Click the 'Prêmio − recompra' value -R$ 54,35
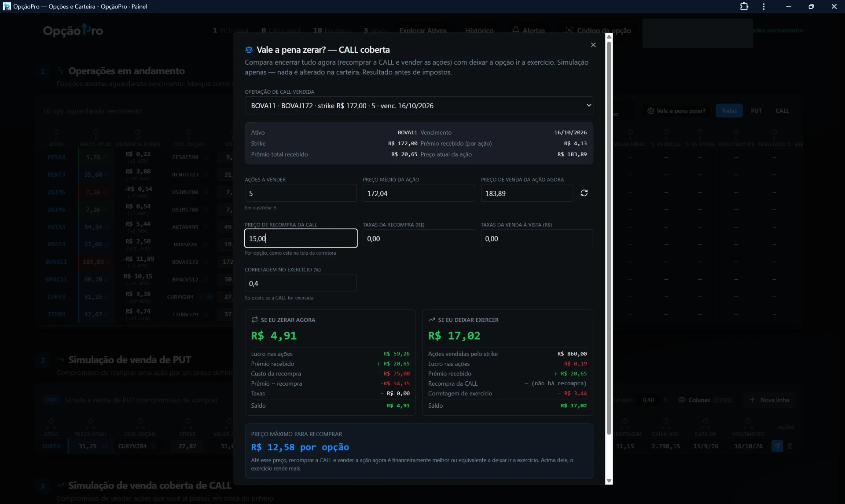 point(395,383)
